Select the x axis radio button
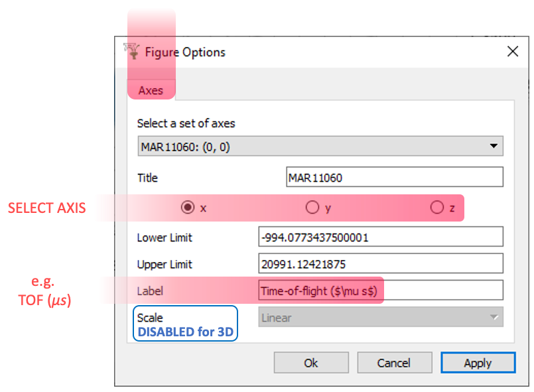The height and width of the screenshot is (392, 534). pyautogui.click(x=188, y=207)
